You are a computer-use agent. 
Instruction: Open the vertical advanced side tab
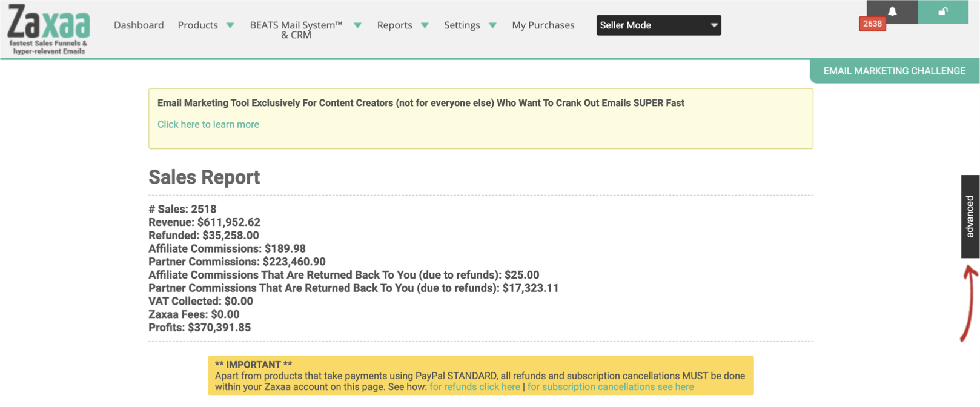pos(970,216)
